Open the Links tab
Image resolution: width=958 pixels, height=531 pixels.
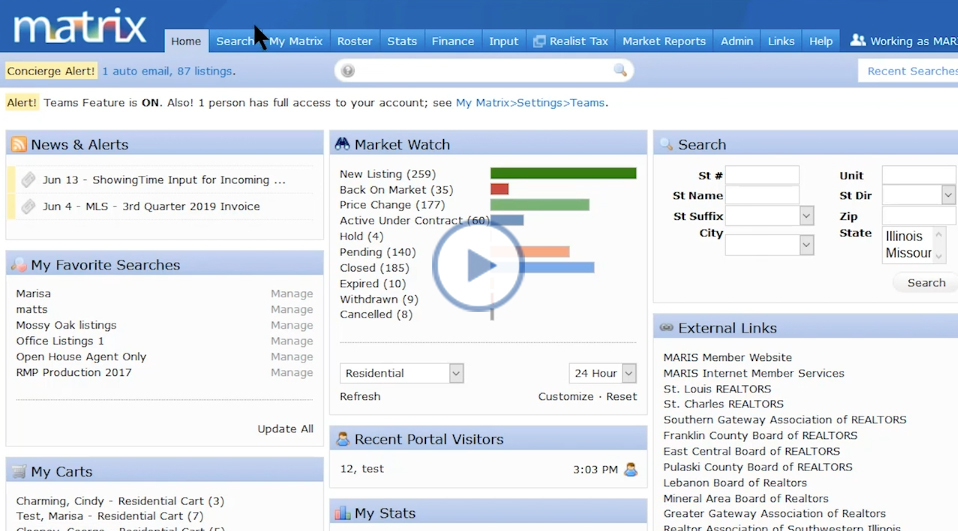(781, 41)
